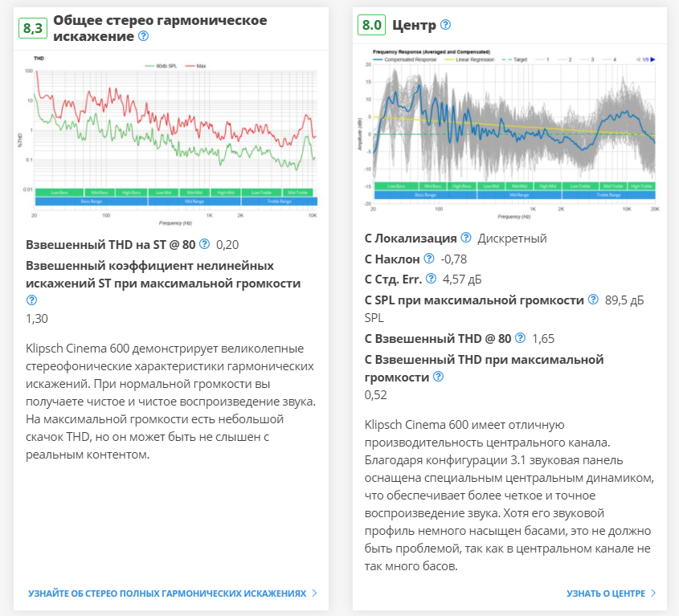
Task: Click help icon beside С Наклон
Action: tap(428, 259)
